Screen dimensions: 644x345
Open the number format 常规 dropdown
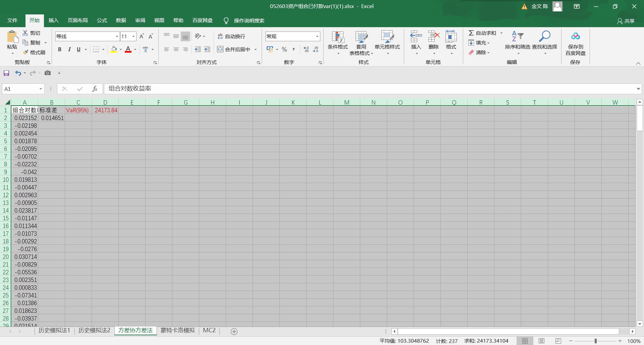pos(317,36)
